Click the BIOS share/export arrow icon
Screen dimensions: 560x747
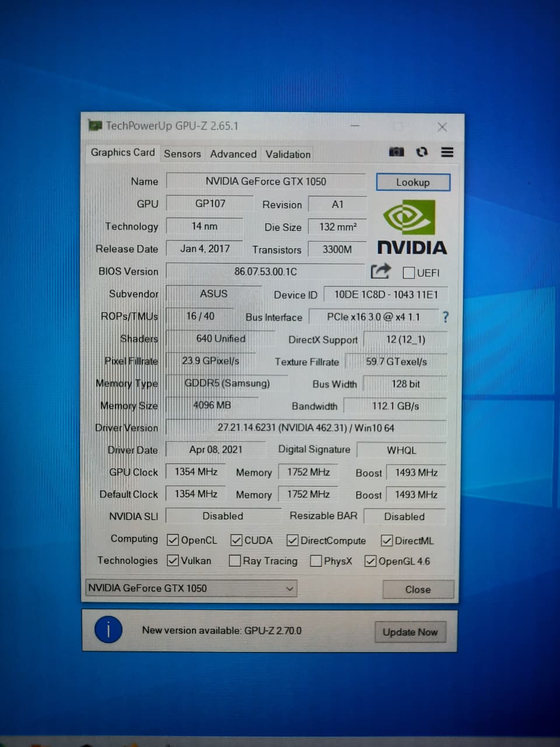coord(380,271)
